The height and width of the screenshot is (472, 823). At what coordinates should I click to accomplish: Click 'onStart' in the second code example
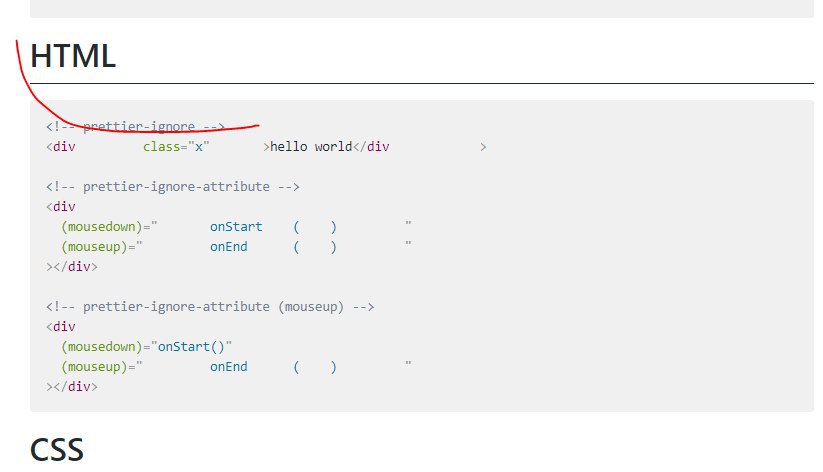tap(236, 227)
